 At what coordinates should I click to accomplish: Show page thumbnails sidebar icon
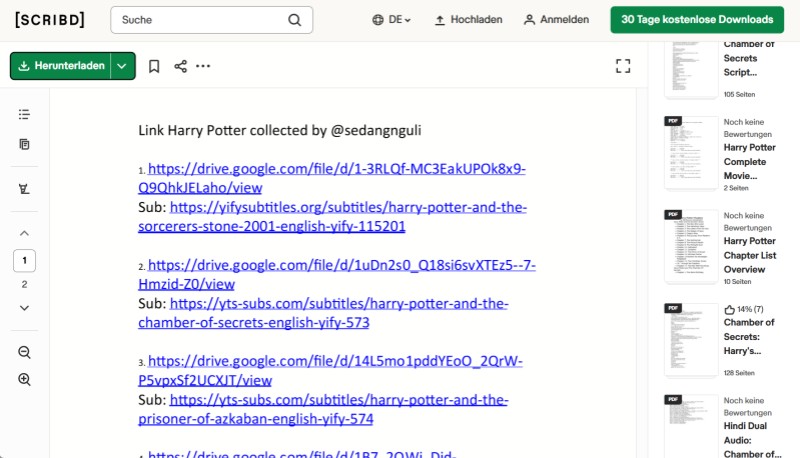tap(24, 144)
